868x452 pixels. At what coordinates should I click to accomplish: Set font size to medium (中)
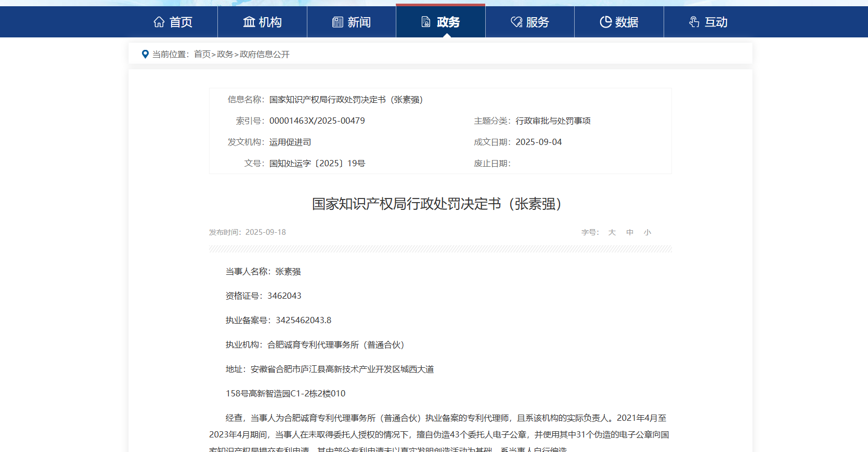[x=630, y=232]
